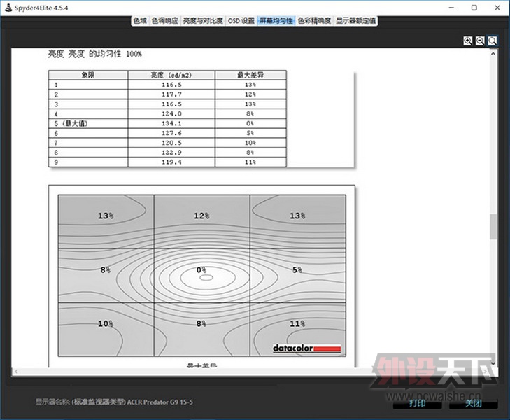Click the datacolor logo on the chart

[306, 348]
